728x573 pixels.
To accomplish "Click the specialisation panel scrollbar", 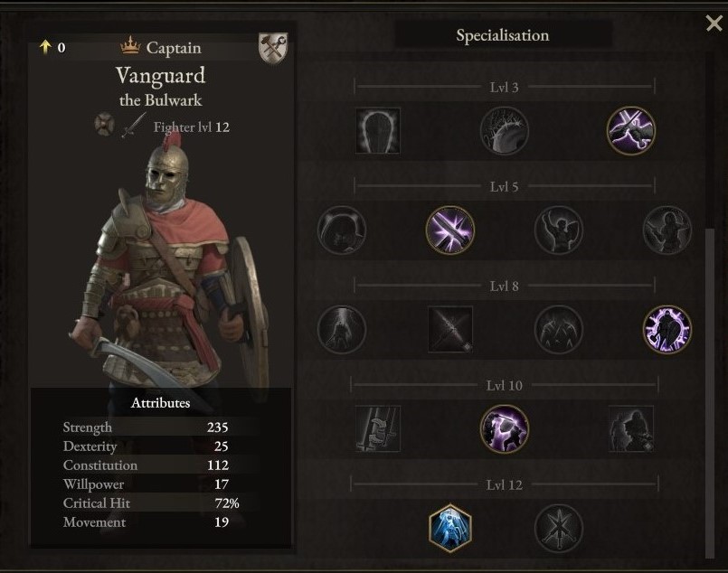I will point(710,393).
